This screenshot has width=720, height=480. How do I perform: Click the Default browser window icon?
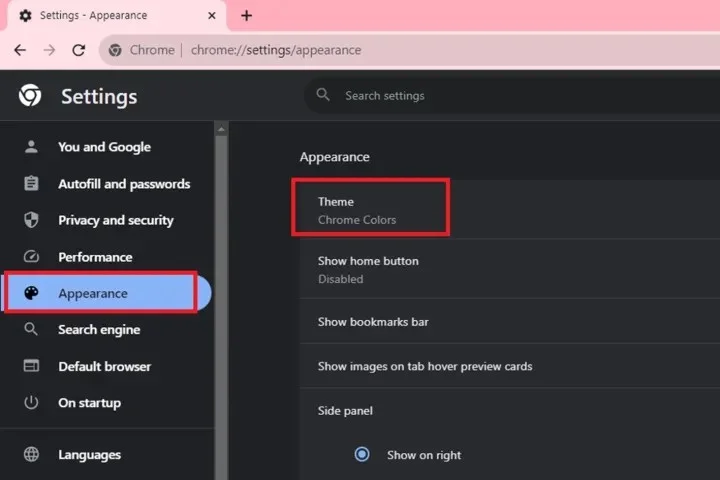(x=31, y=366)
